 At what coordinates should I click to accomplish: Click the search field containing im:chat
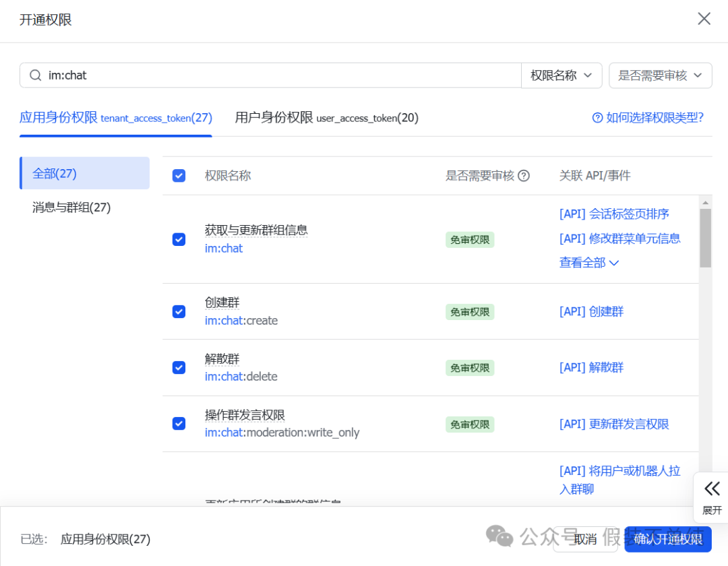270,75
